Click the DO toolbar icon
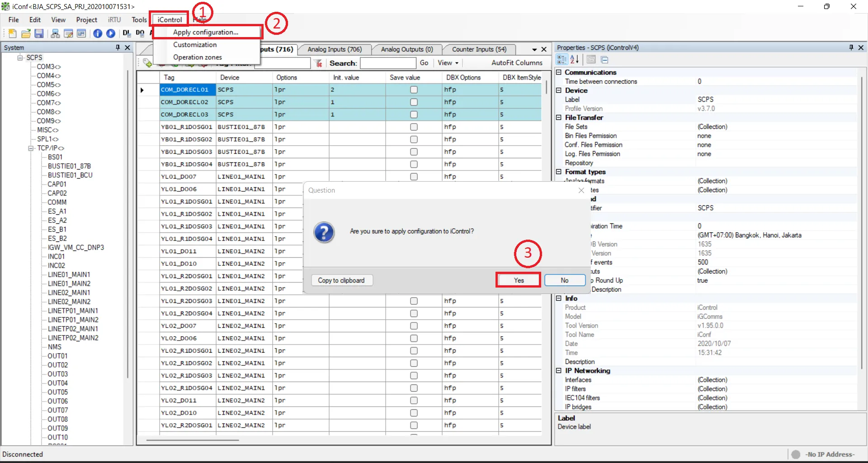 pos(140,33)
